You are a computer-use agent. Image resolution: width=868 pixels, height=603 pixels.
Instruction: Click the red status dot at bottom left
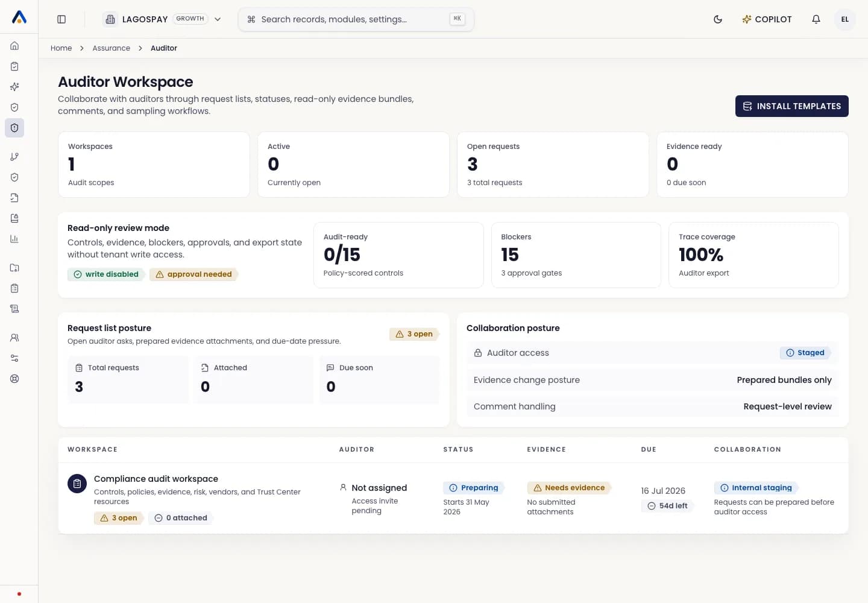point(19,594)
